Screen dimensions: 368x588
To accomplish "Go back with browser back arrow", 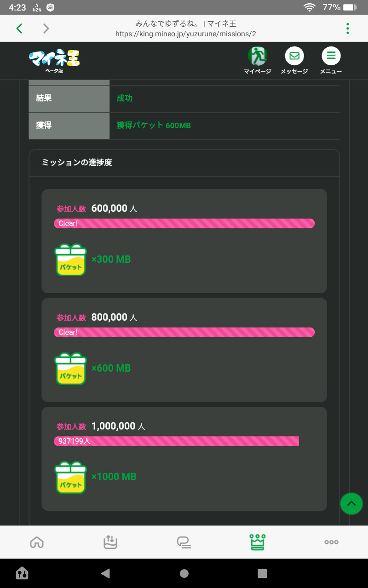I will pyautogui.click(x=19, y=28).
